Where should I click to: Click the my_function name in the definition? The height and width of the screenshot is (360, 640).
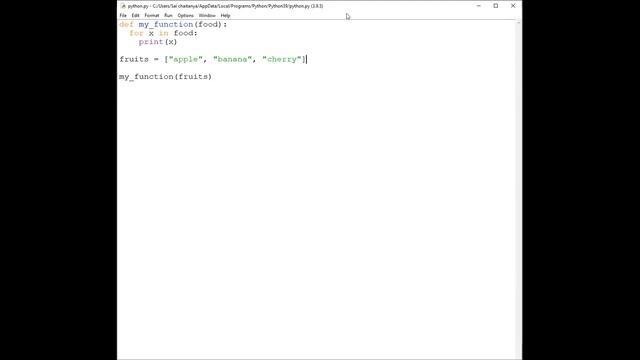click(x=166, y=24)
